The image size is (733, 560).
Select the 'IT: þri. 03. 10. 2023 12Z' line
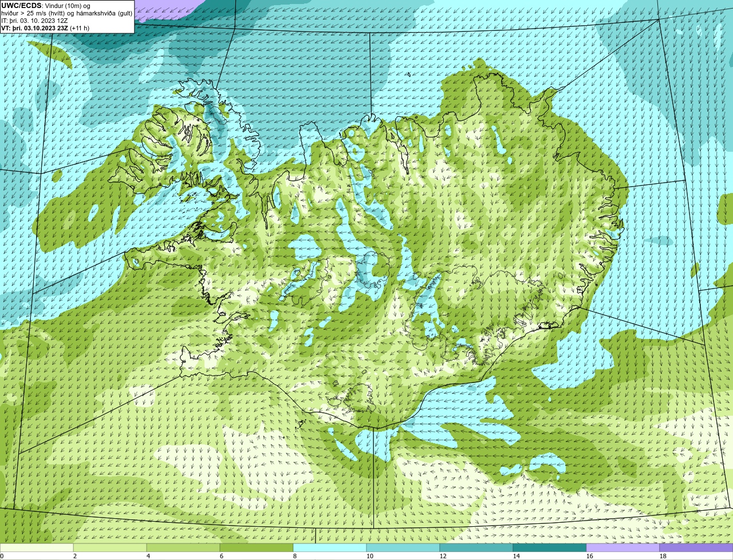point(34,21)
